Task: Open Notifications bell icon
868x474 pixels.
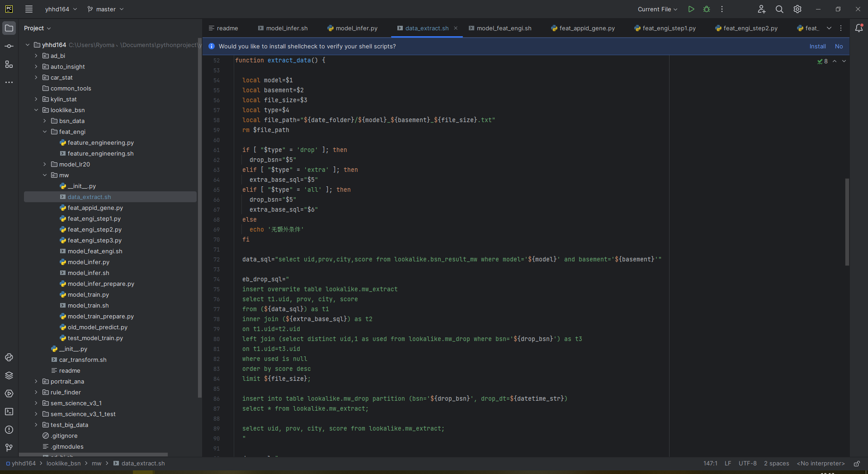Action: 859,28
